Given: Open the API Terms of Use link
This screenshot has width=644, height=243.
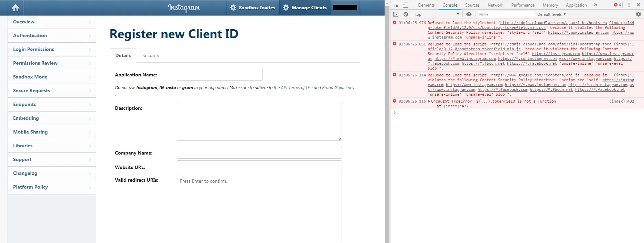Looking at the screenshot, I should 297,87.
